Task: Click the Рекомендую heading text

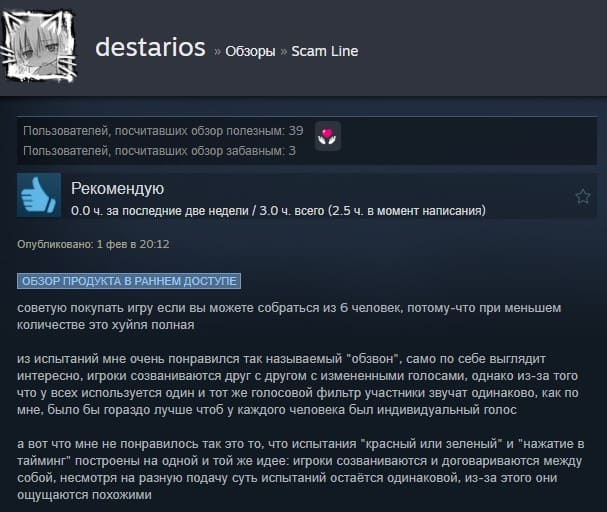Action: point(117,188)
